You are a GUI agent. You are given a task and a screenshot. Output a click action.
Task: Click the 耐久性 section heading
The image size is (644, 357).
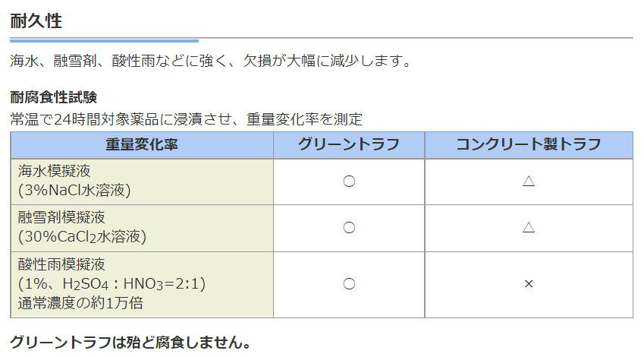pos(36,21)
